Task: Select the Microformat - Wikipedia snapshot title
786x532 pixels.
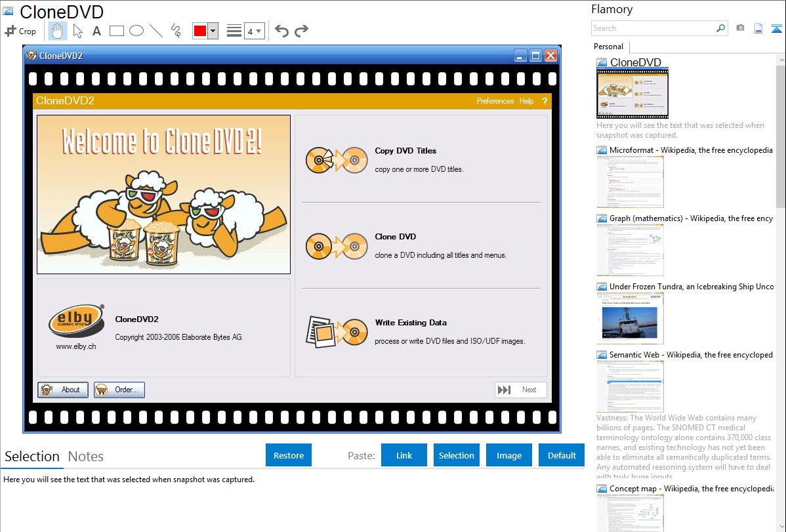Action: coord(691,150)
